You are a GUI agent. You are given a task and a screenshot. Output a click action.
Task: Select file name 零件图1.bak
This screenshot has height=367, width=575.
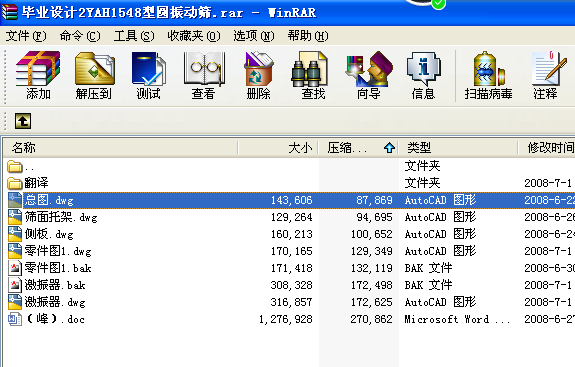(x=58, y=268)
